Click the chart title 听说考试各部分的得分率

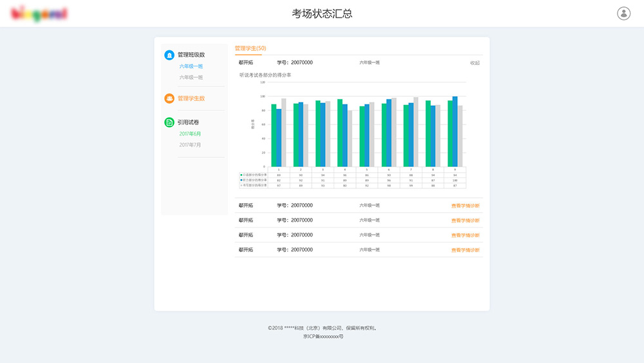[265, 75]
